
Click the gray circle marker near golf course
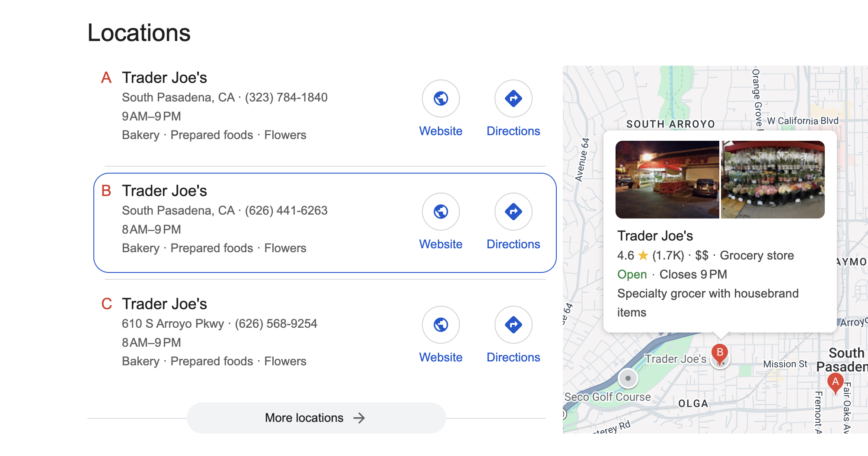pos(628,378)
